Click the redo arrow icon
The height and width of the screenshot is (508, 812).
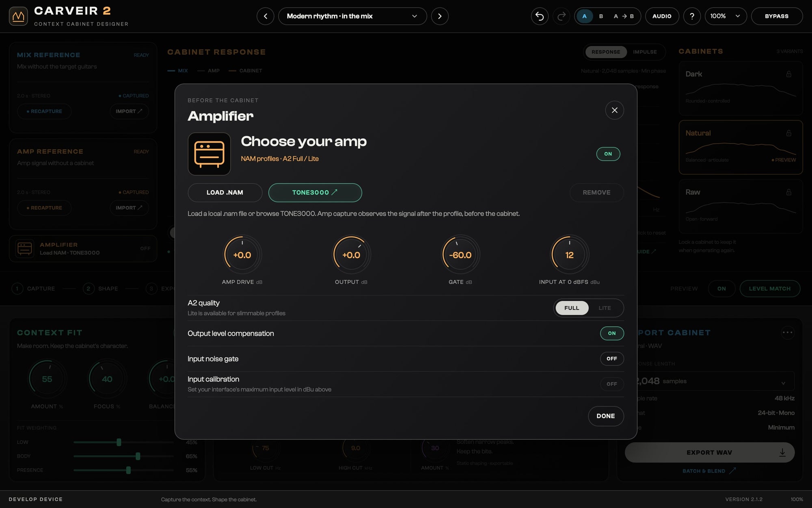561,16
